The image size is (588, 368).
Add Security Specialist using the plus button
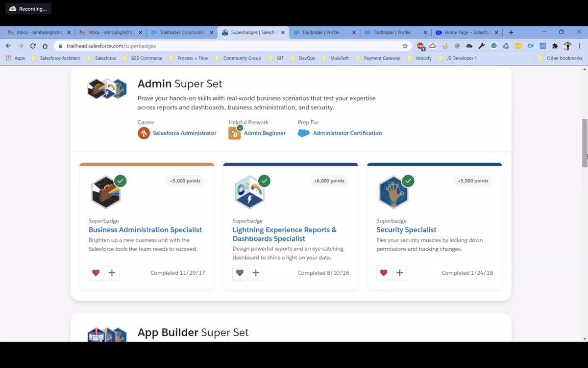click(x=400, y=273)
